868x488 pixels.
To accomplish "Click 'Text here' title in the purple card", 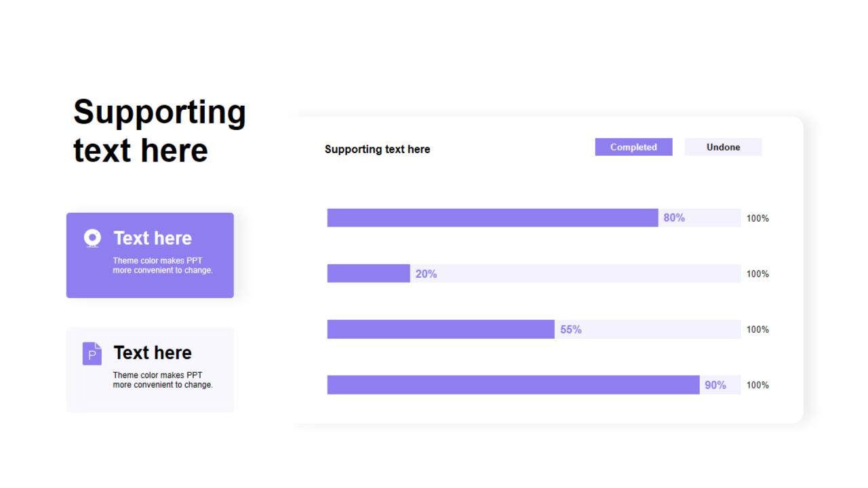I will 153,238.
